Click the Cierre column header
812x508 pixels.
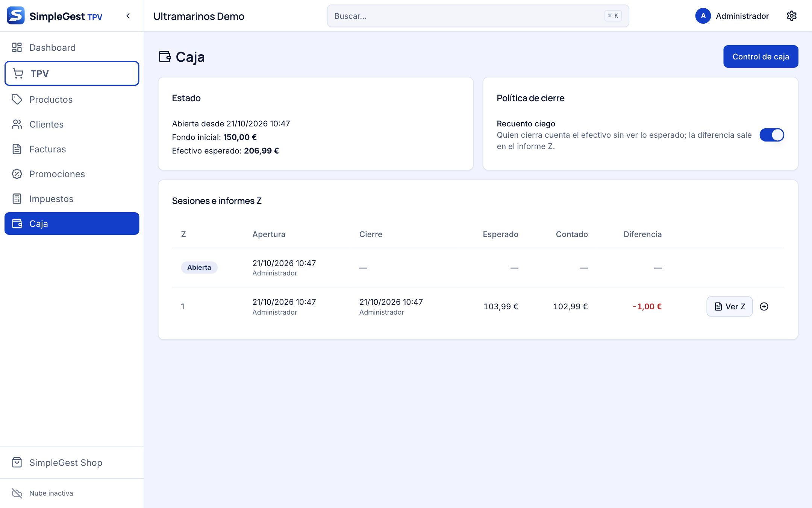click(x=371, y=234)
